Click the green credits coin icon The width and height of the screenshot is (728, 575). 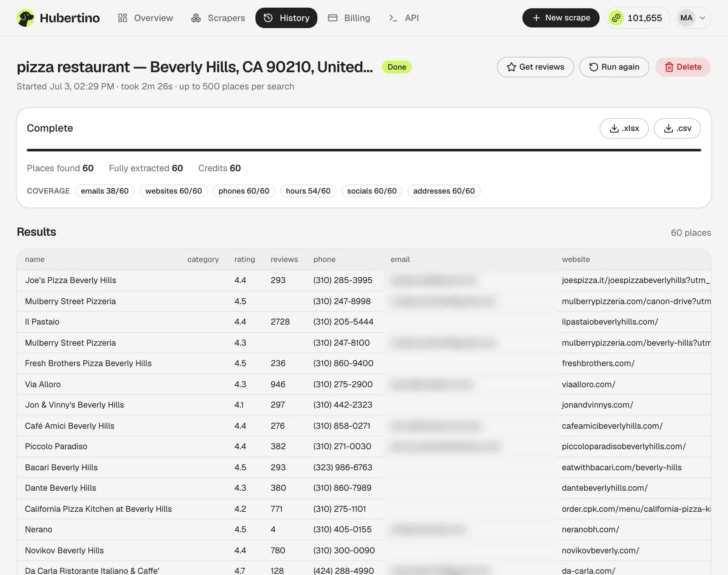click(x=616, y=18)
